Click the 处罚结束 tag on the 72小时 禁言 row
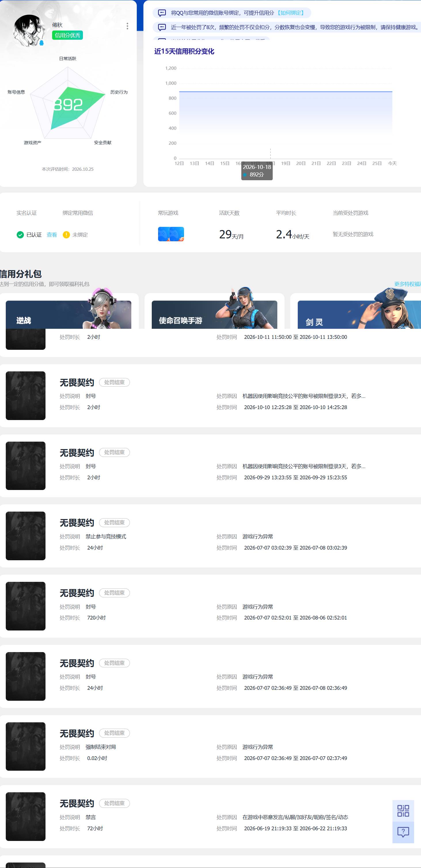 (114, 803)
